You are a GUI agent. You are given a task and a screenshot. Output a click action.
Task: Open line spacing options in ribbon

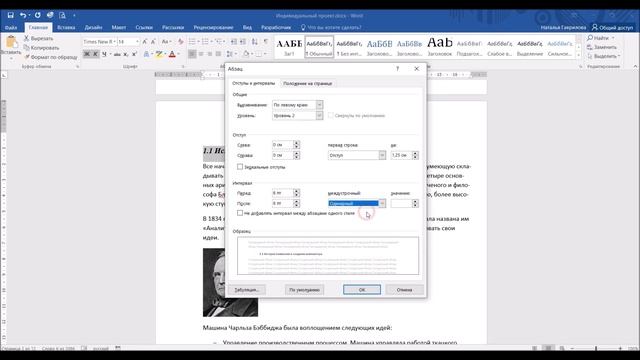[230, 54]
